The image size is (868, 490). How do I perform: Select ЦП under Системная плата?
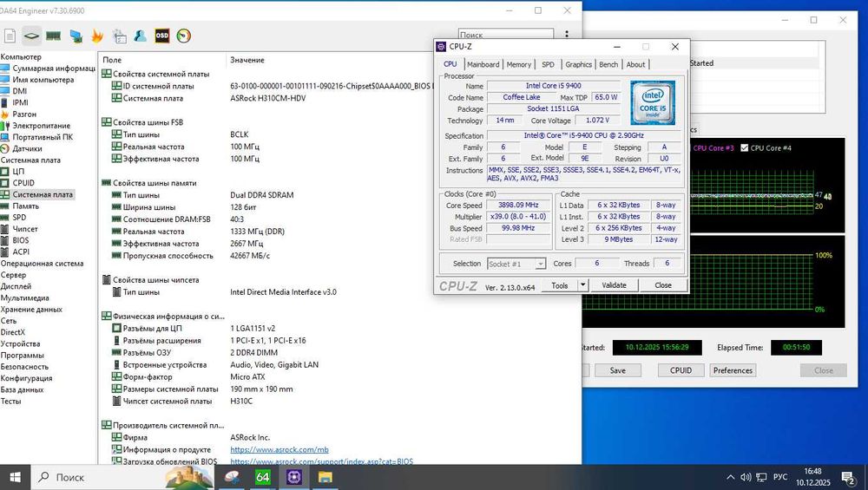coord(18,172)
